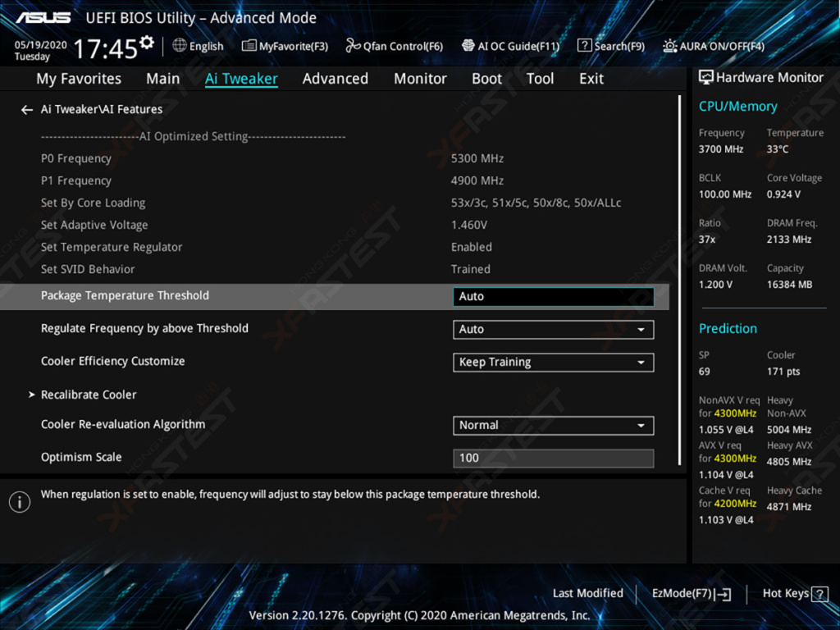840x630 pixels.
Task: Click the P0 Frequency row label
Action: (x=76, y=158)
